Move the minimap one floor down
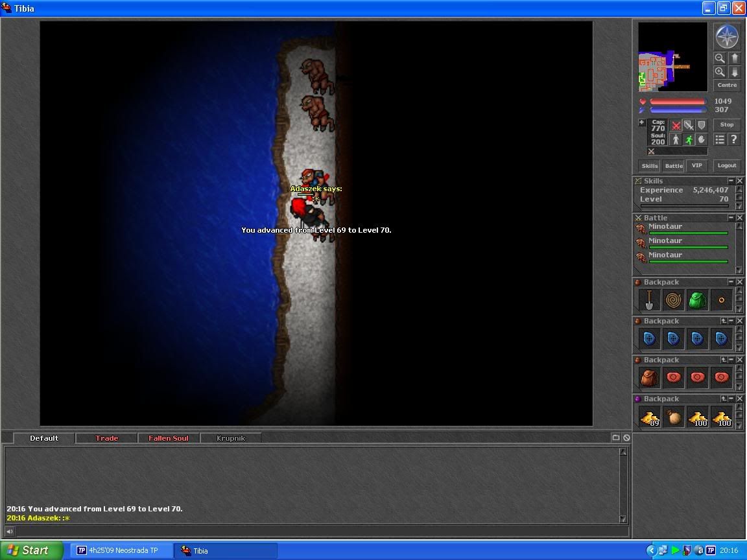This screenshot has width=747, height=560. click(735, 72)
